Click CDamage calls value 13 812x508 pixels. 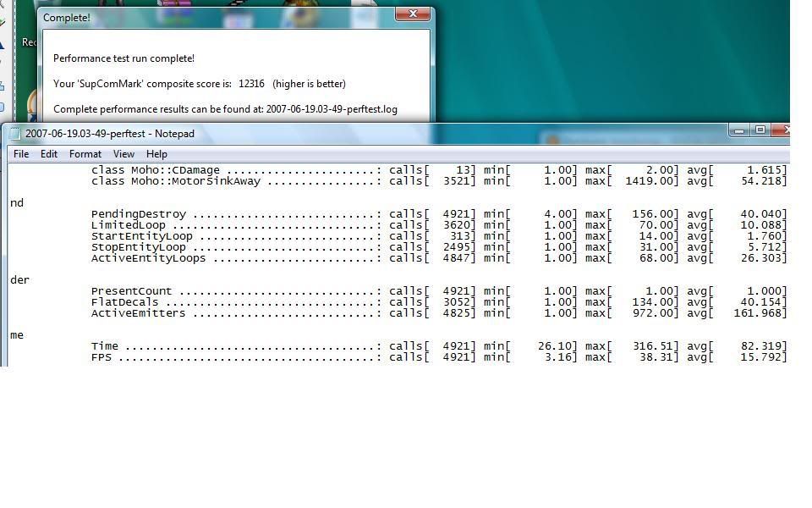point(464,170)
